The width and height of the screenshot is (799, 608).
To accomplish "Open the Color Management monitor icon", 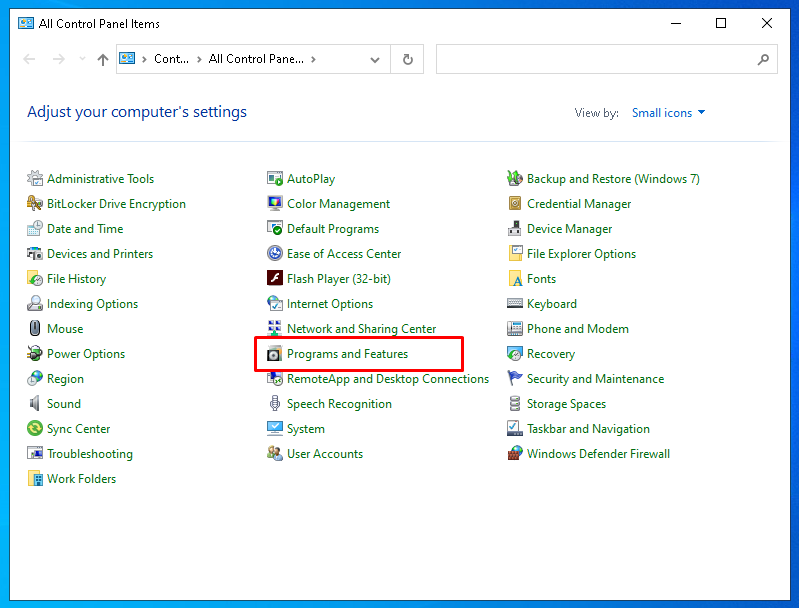I will pos(275,203).
